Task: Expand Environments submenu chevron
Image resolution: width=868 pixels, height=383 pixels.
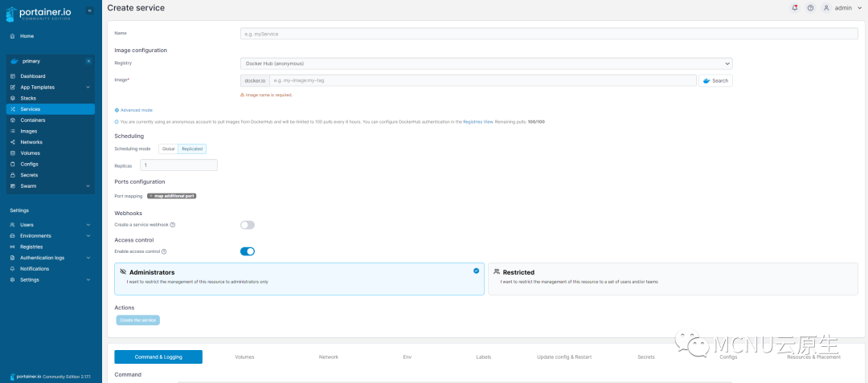Action: coord(88,236)
